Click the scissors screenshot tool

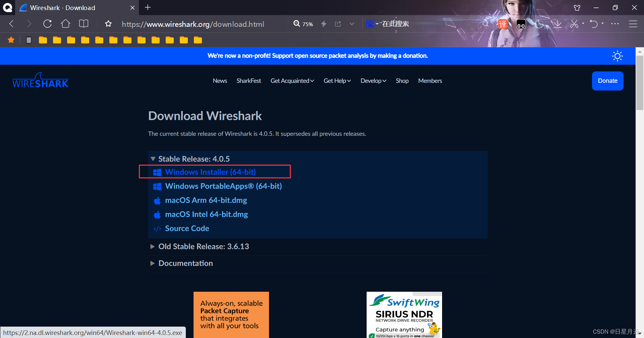coord(574,24)
